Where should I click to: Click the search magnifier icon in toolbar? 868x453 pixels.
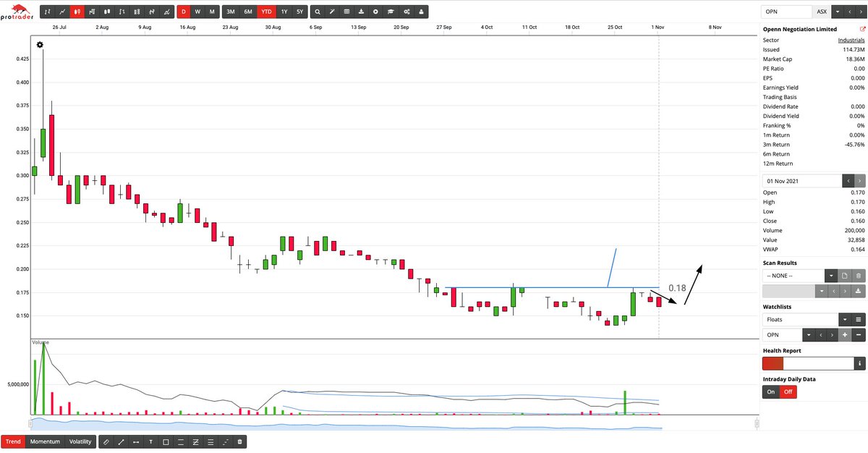pyautogui.click(x=318, y=12)
